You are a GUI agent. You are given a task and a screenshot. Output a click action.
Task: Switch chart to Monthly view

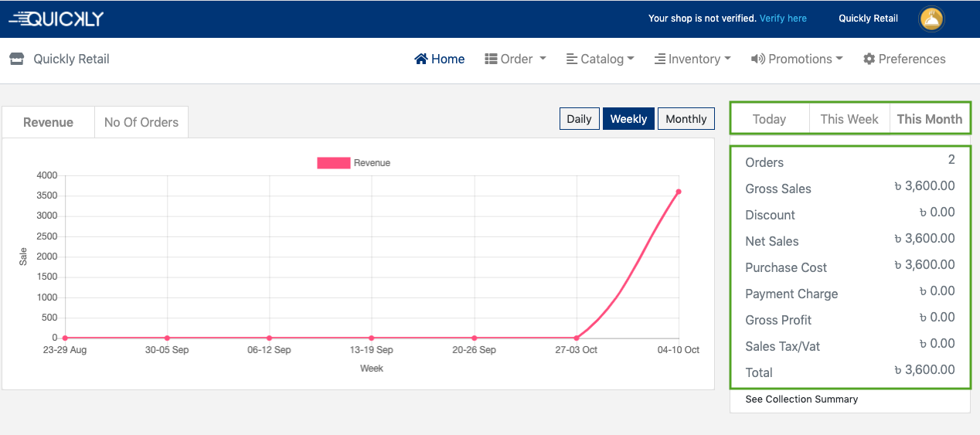tap(686, 119)
